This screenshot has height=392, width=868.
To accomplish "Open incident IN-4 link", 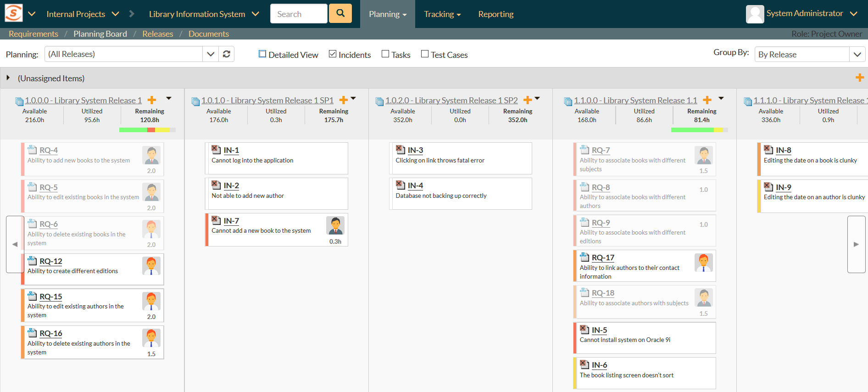I will click(415, 185).
